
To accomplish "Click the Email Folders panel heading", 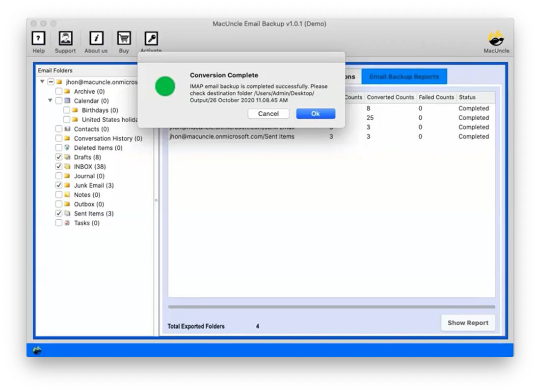I will (55, 70).
